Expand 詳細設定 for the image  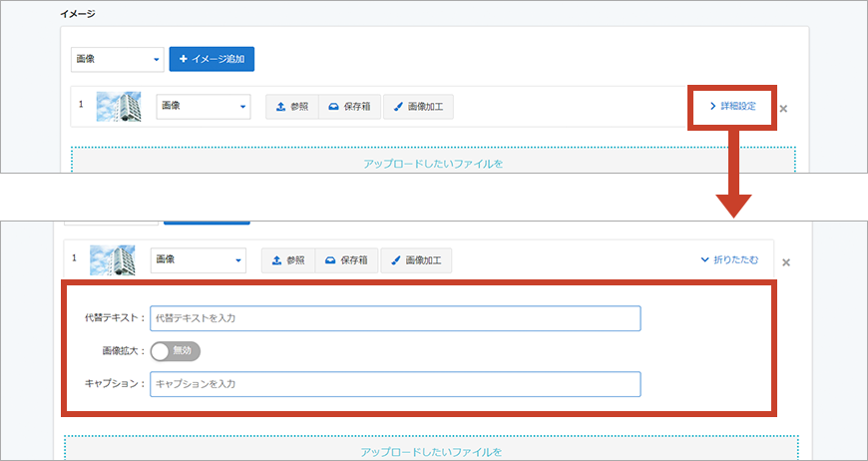pyautogui.click(x=732, y=106)
